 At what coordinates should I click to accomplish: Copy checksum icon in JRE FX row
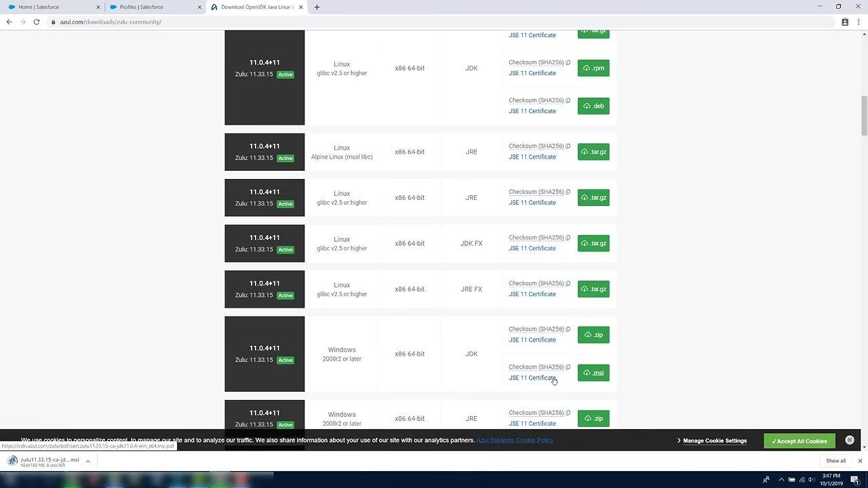pos(568,283)
